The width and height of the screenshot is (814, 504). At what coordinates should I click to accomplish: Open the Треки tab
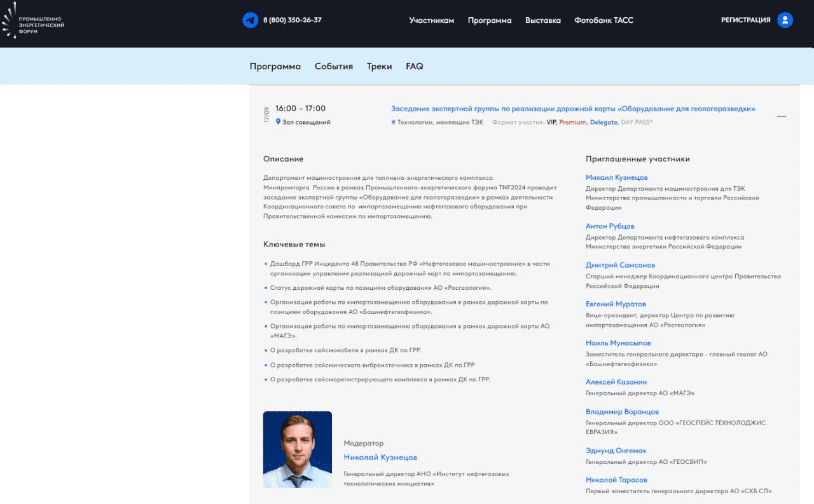point(380,66)
